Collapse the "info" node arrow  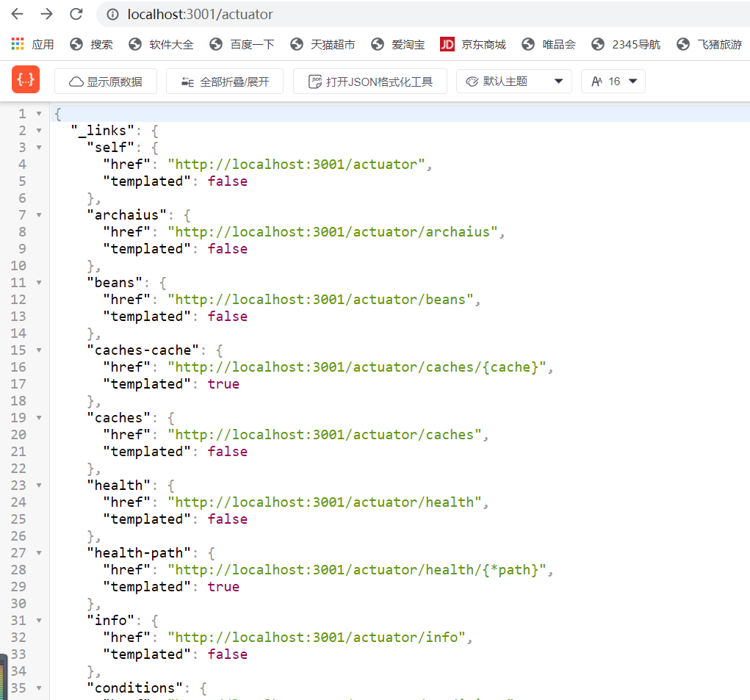[39, 621]
